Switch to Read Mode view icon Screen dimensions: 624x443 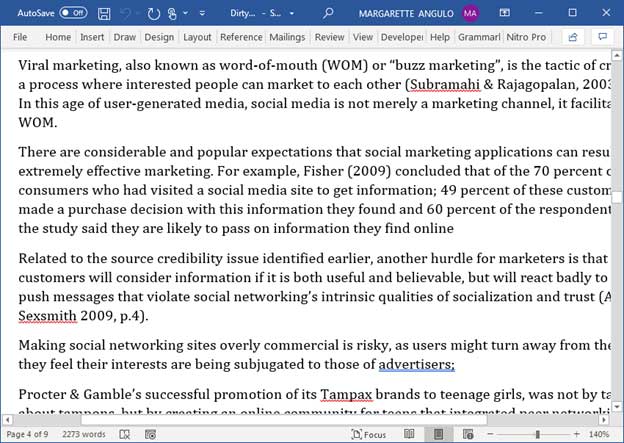click(409, 434)
